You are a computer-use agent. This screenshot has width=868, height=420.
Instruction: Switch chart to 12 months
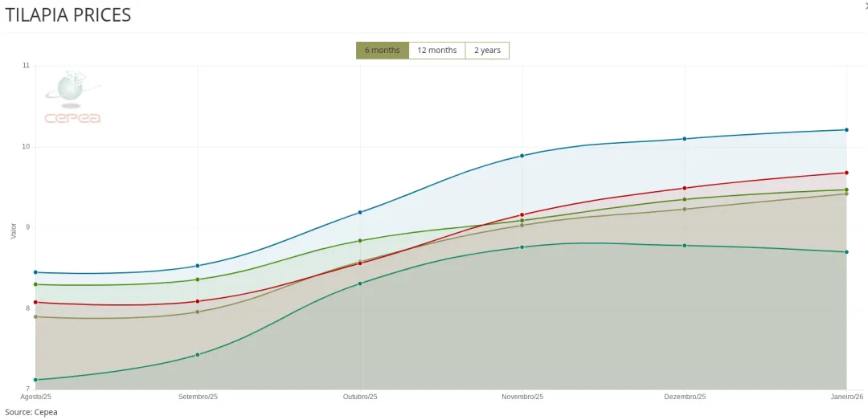pyautogui.click(x=436, y=51)
